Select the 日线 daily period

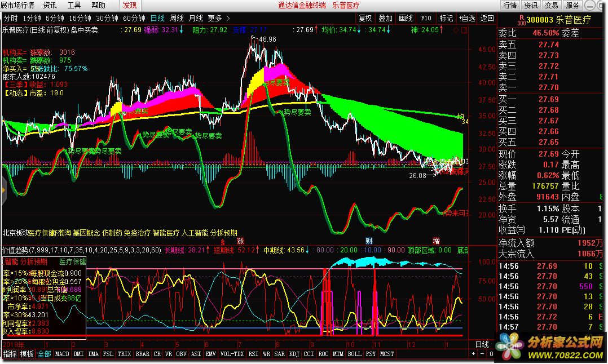pos(157,18)
